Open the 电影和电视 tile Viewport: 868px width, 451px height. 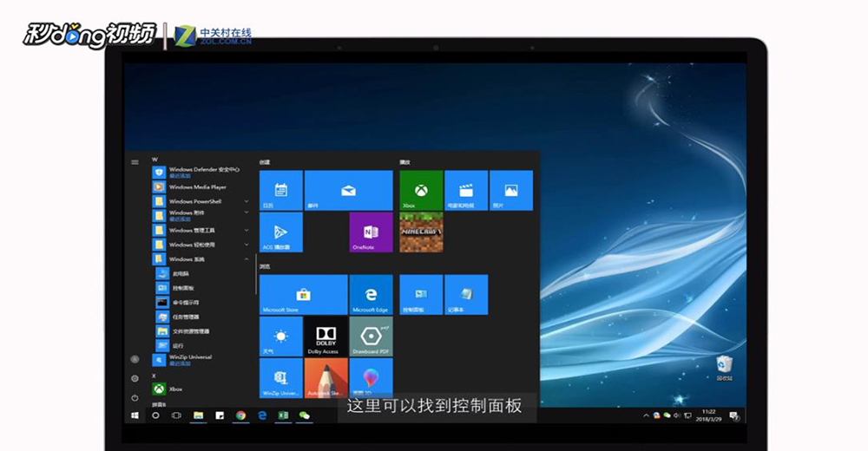pos(466,190)
